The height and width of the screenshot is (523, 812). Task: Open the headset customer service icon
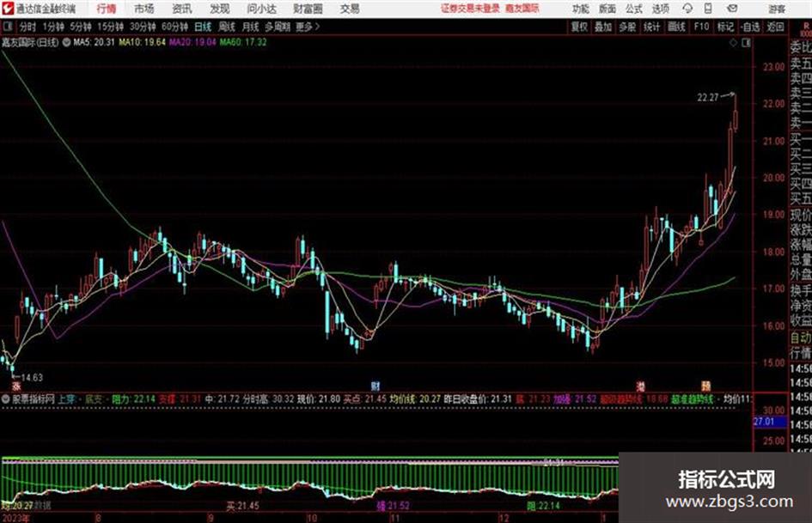click(687, 9)
